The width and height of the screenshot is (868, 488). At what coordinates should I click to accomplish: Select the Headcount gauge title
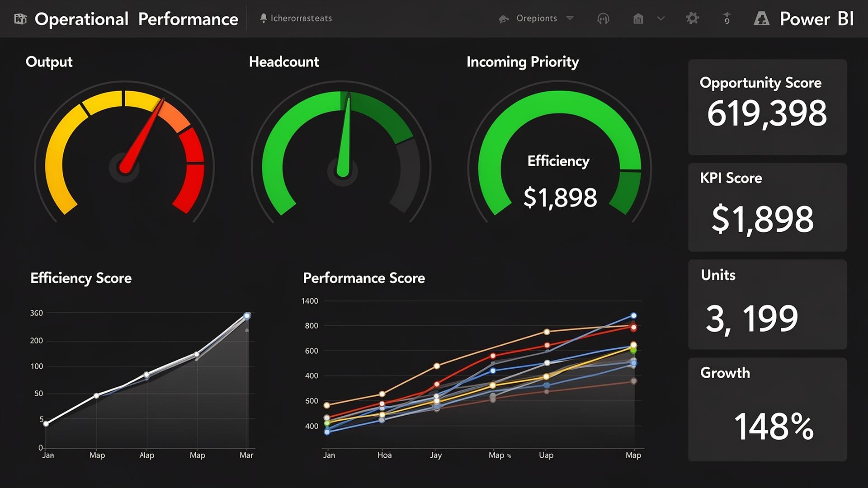pyautogui.click(x=284, y=62)
